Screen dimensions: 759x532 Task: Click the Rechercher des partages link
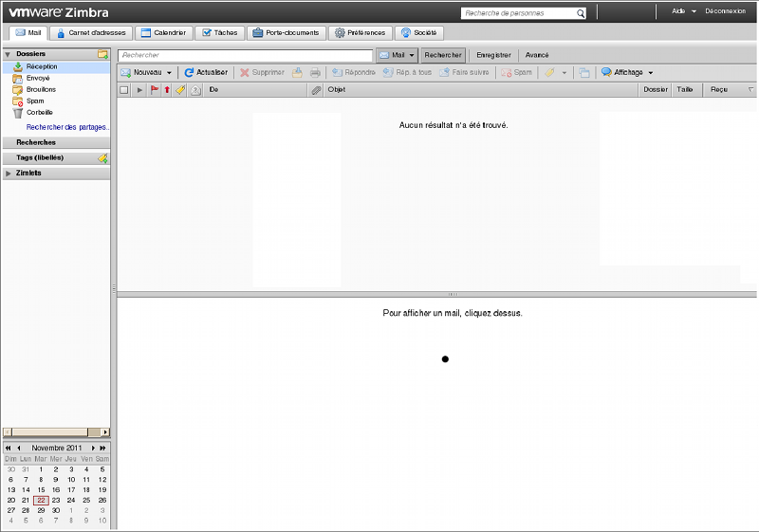[x=67, y=127]
